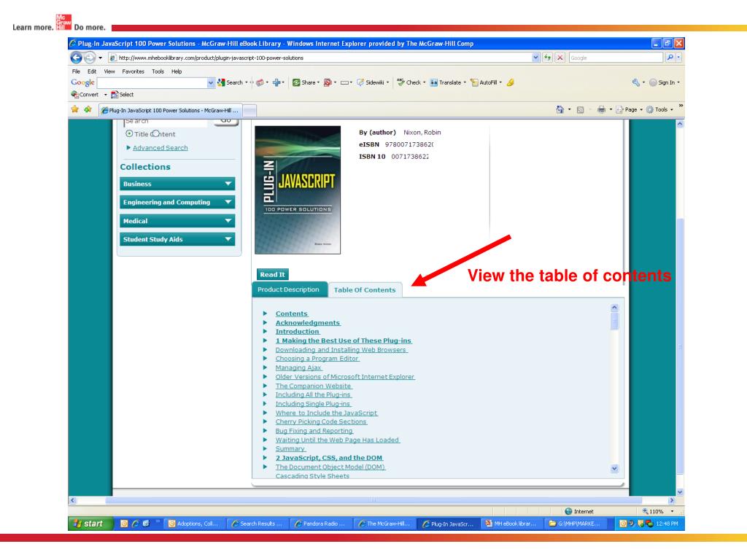
Task: Open the Edit menu
Action: coord(92,71)
